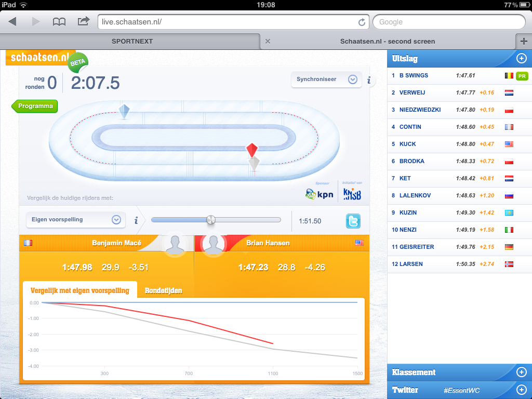
Task: Open a new tab with the plus button
Action: (x=523, y=42)
